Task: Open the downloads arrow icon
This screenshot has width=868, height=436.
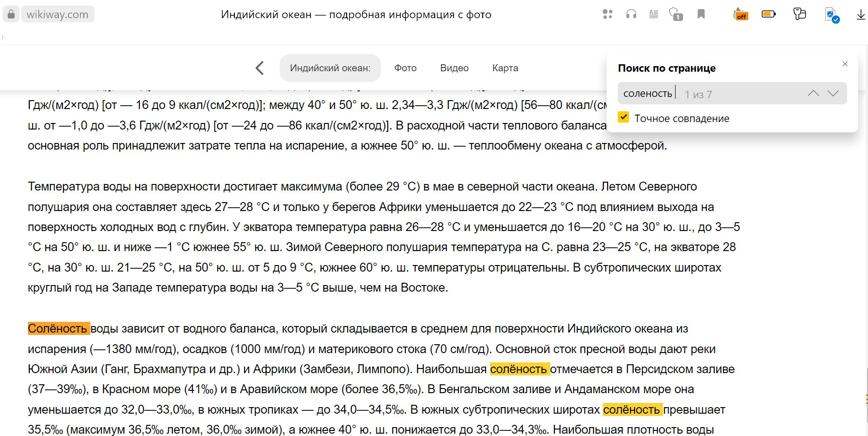Action: click(861, 15)
